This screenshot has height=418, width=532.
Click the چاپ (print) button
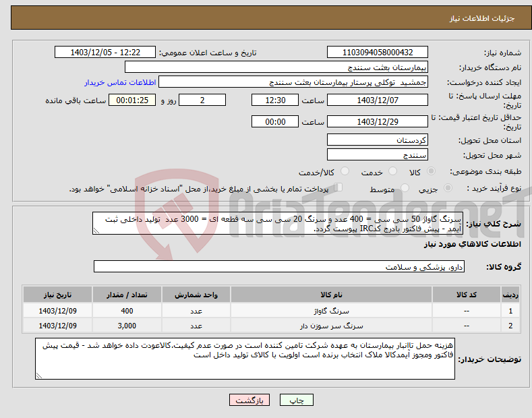[x=296, y=400]
